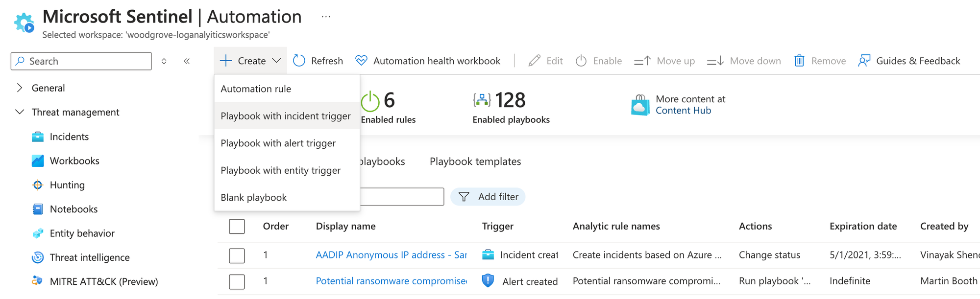Viewport: 980px width, 299px height.
Task: Collapse the Threat management section
Action: click(20, 112)
